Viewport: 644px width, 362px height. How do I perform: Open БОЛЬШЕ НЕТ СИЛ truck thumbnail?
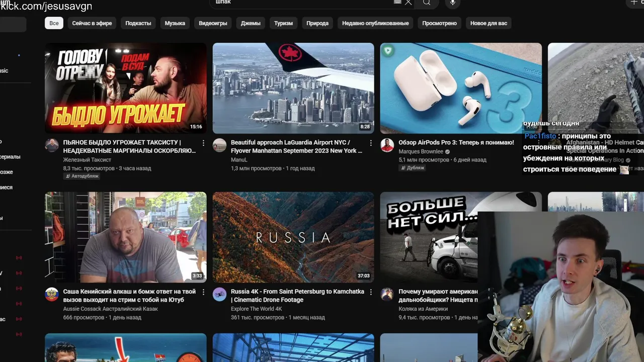pos(429,237)
